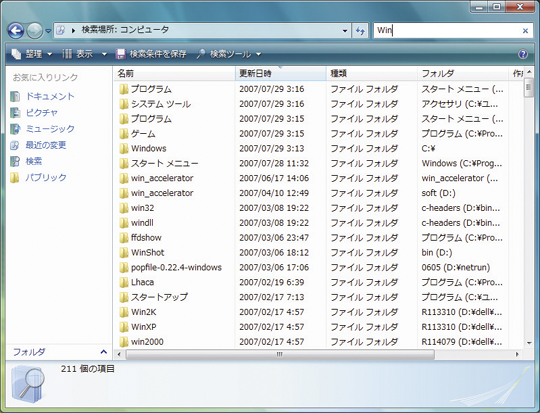Open ドキュメント favorite link
The height and width of the screenshot is (413, 540).
50,96
